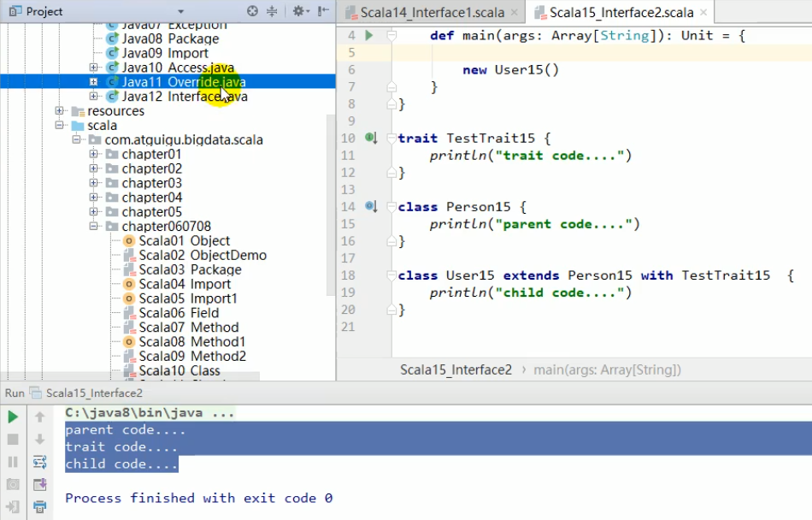Viewport: 812px width, 520px height.
Task: Select the Scala15_Interface2 run tab
Action: pos(87,393)
